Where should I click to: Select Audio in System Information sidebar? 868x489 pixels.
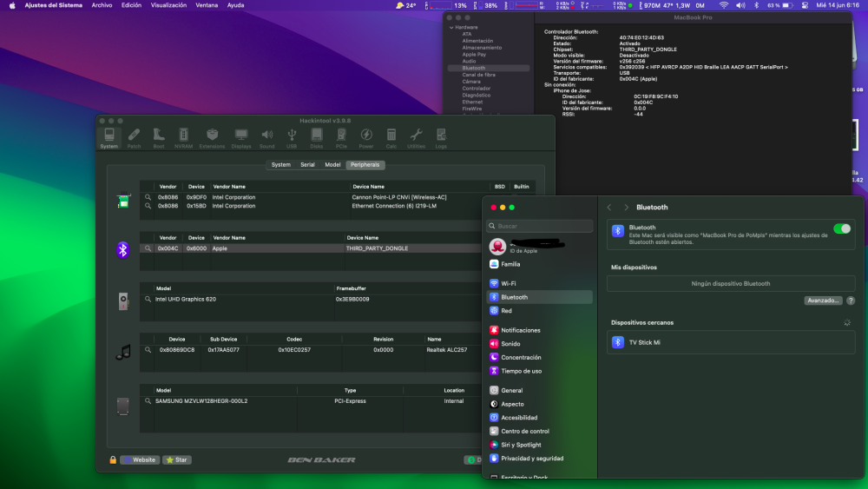click(x=470, y=61)
